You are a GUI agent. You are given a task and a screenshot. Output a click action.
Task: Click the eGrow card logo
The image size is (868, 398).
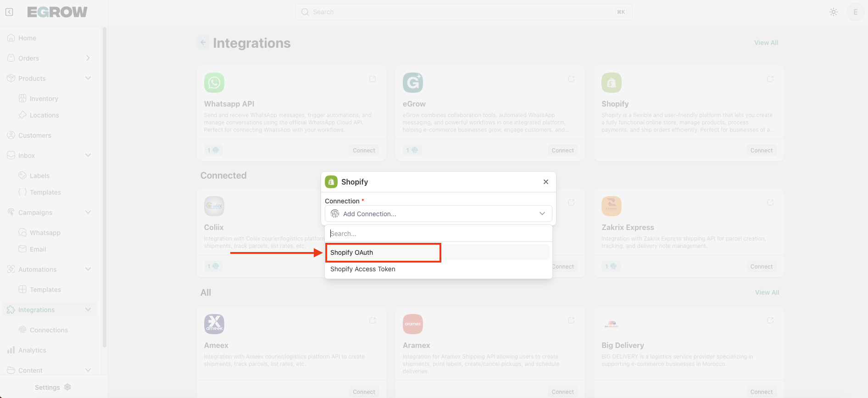click(x=413, y=83)
